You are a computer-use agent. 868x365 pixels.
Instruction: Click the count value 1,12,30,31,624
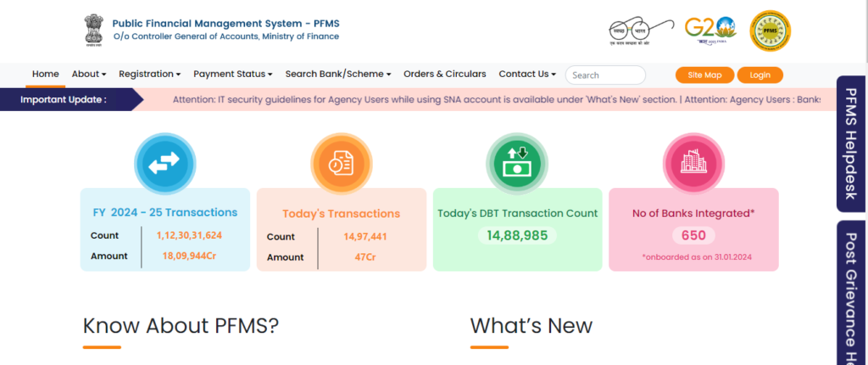click(x=189, y=235)
